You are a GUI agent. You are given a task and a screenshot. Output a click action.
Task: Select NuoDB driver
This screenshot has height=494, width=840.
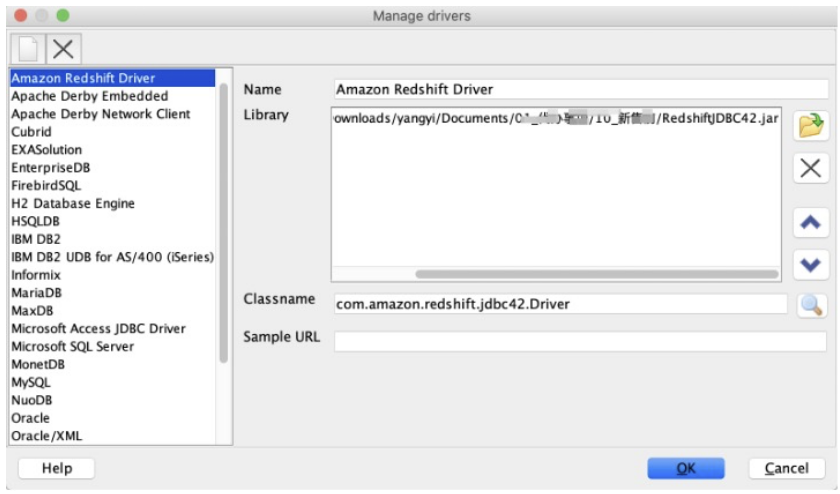coord(112,400)
